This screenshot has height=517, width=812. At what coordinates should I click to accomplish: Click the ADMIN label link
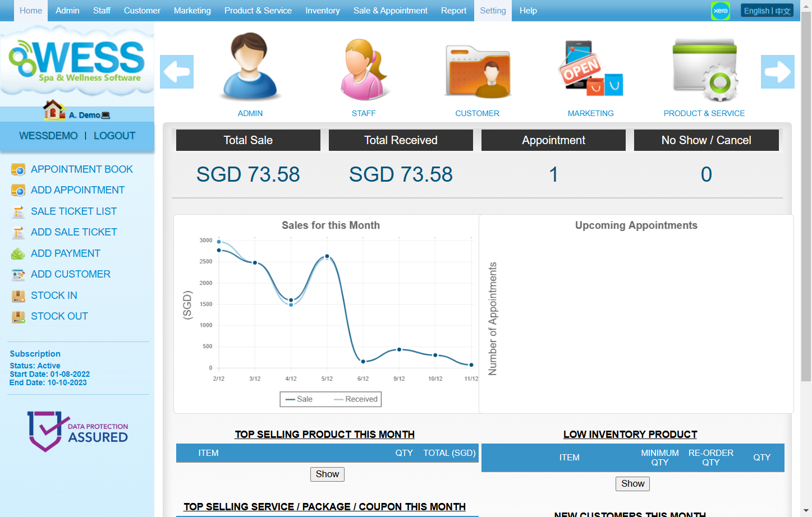coord(250,113)
